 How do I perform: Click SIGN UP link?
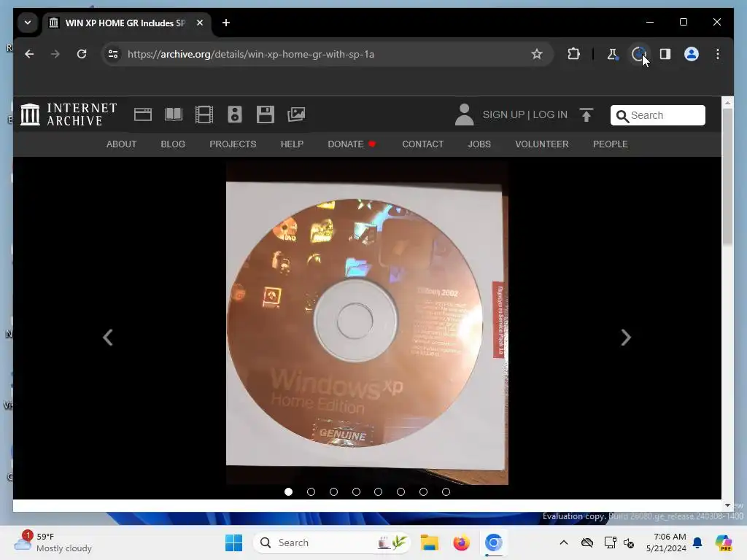[x=503, y=114]
